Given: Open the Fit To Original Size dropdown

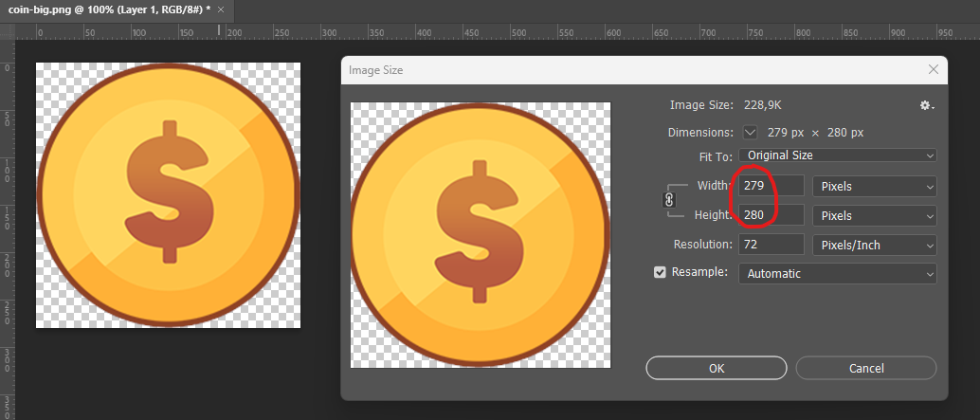Looking at the screenshot, I should click(838, 155).
